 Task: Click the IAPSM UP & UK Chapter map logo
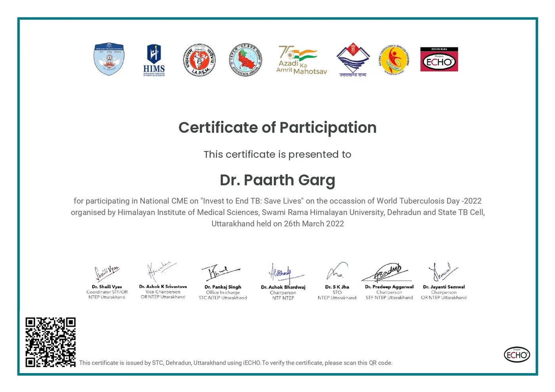245,60
